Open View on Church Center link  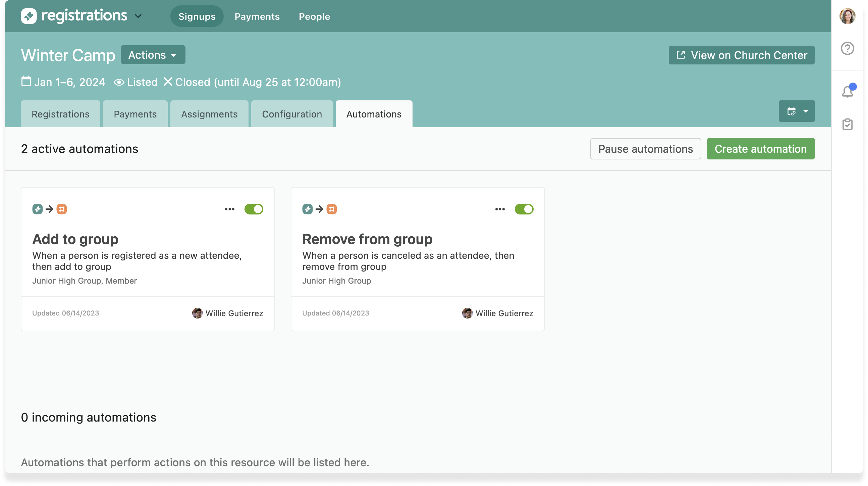coord(742,55)
